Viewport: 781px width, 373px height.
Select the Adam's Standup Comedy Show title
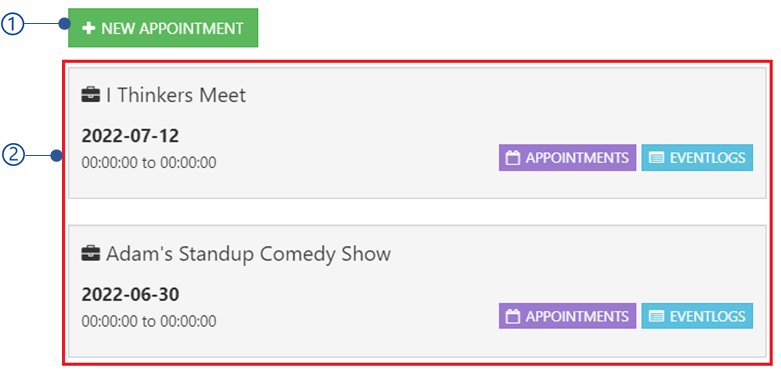point(248,254)
